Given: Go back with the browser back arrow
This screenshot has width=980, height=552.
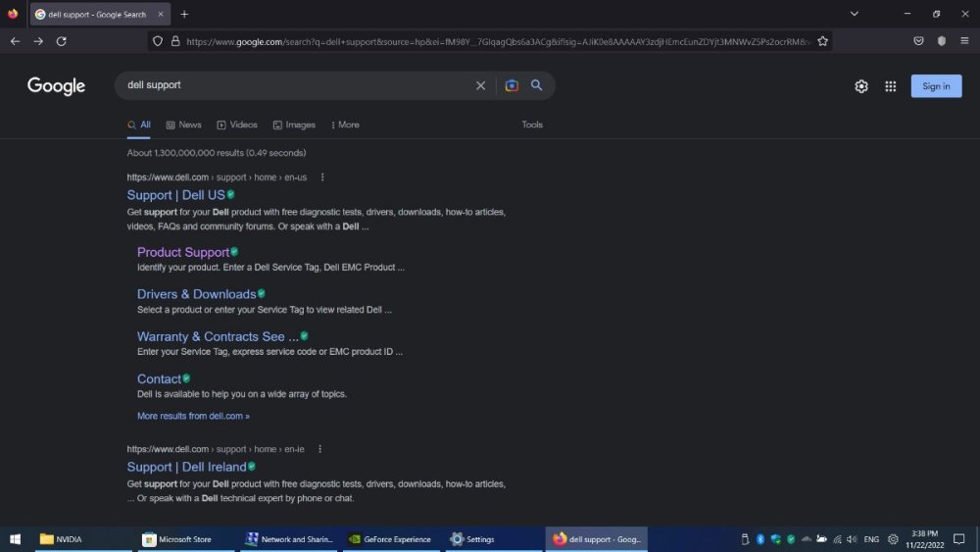Looking at the screenshot, I should pos(15,41).
